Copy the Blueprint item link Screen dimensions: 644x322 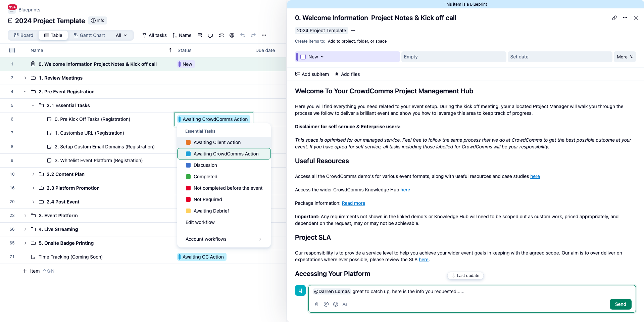(x=614, y=18)
